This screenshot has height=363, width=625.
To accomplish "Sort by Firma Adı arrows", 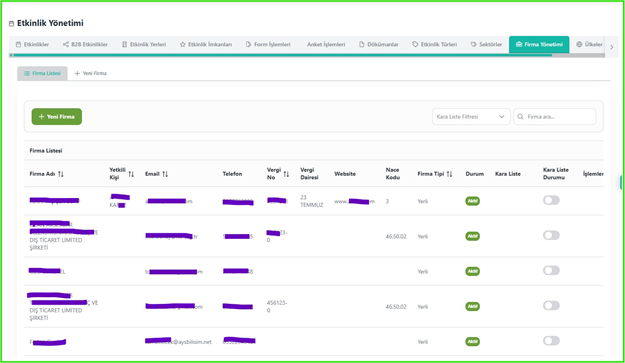I will (61, 174).
